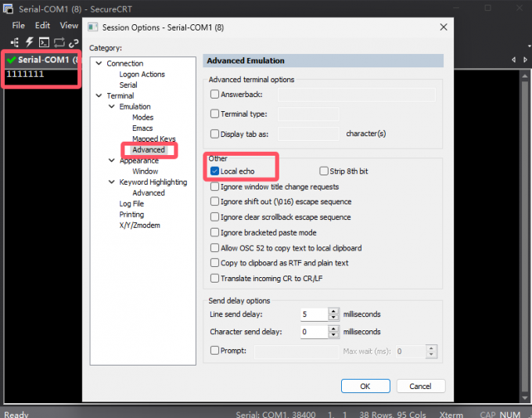This screenshot has width=532, height=418.
Task: Click OK to apply session options
Action: pyautogui.click(x=365, y=386)
